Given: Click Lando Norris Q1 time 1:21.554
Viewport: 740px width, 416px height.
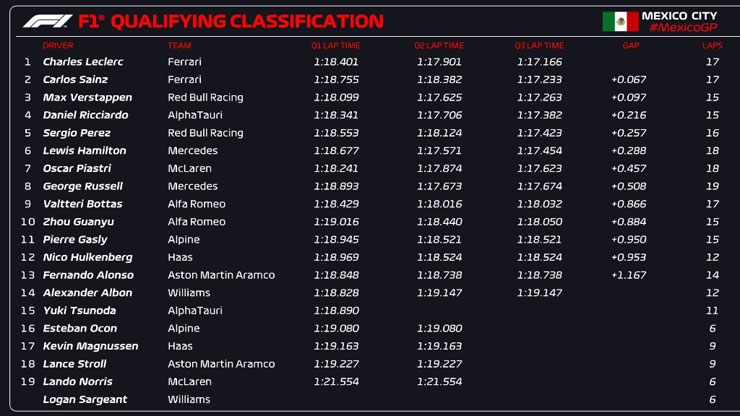Looking at the screenshot, I should [335, 382].
